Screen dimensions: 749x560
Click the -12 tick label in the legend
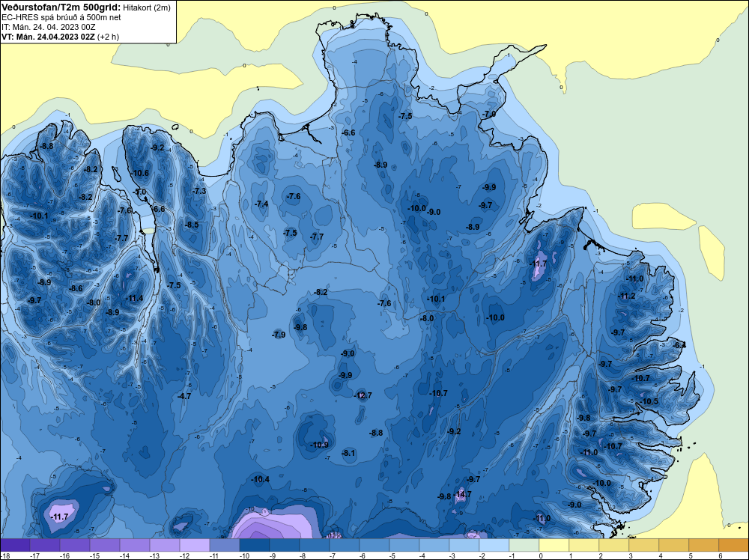(x=184, y=556)
